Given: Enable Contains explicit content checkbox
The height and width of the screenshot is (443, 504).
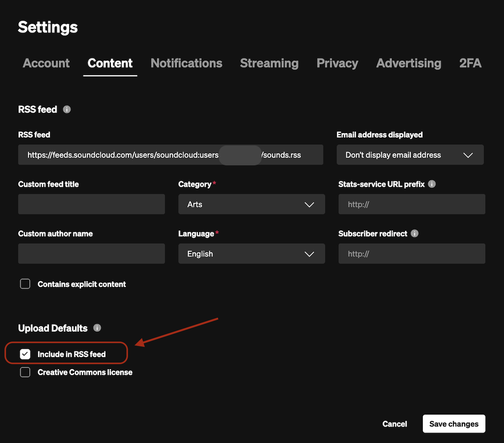Looking at the screenshot, I should (25, 284).
